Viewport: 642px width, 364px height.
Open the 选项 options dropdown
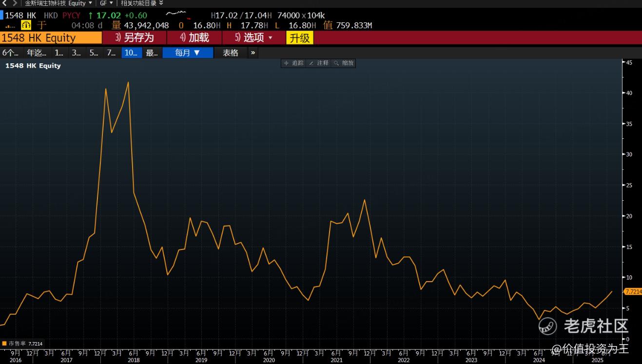click(x=254, y=38)
